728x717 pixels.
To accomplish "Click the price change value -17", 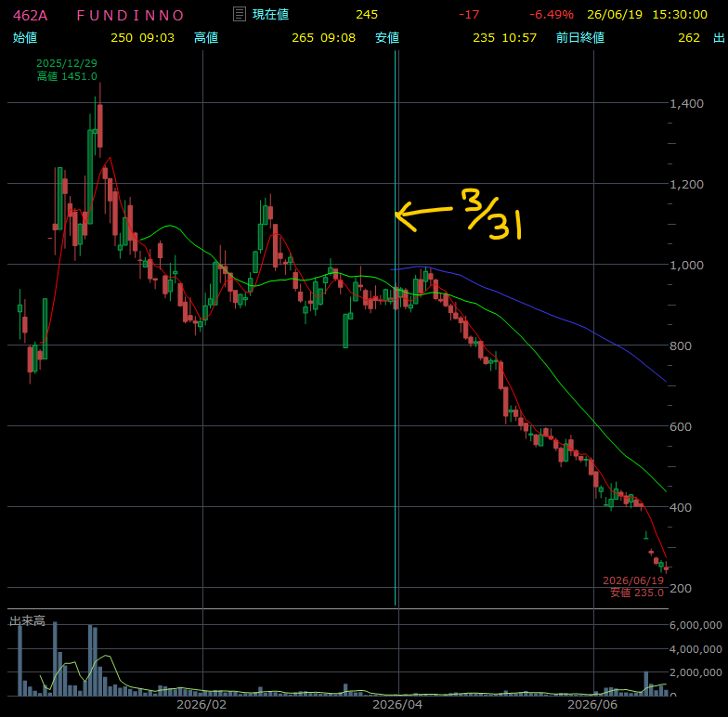I will click(x=469, y=15).
